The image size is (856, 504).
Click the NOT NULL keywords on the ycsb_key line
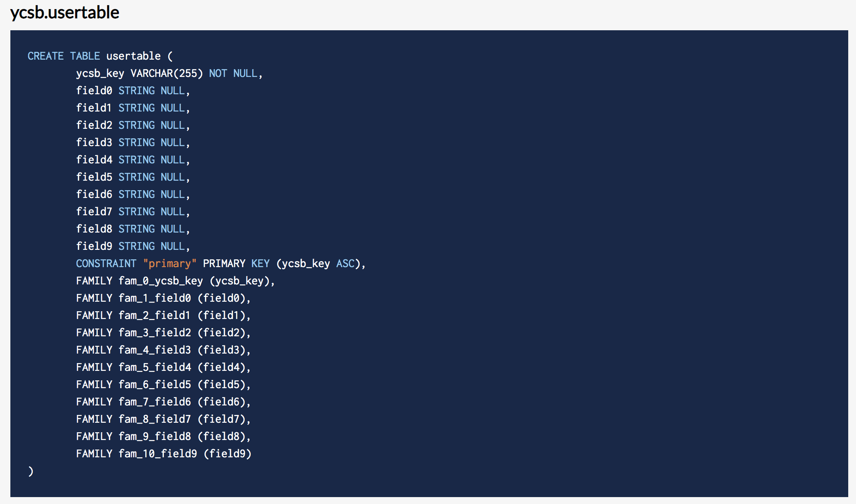coord(233,73)
